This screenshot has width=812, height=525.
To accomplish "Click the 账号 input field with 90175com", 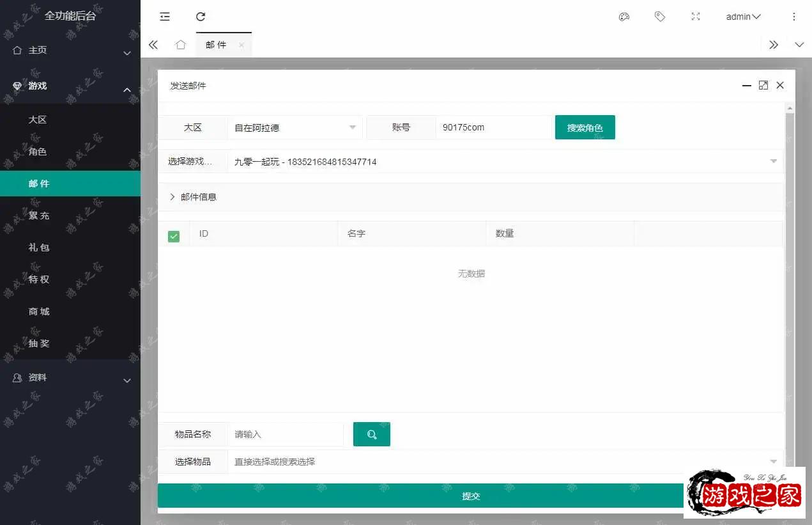I will click(493, 127).
